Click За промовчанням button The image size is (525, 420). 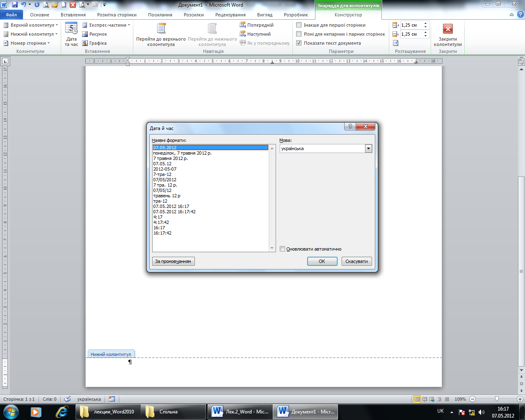coord(173,261)
